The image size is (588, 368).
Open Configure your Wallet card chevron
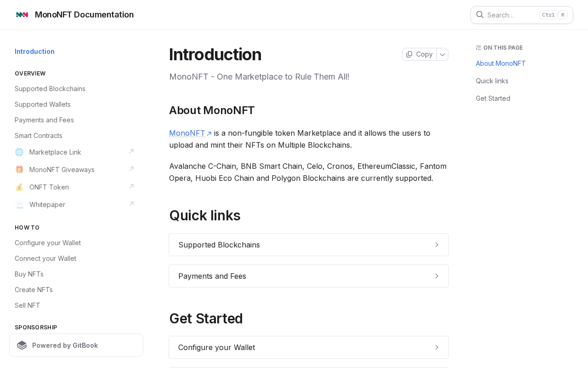(x=437, y=347)
